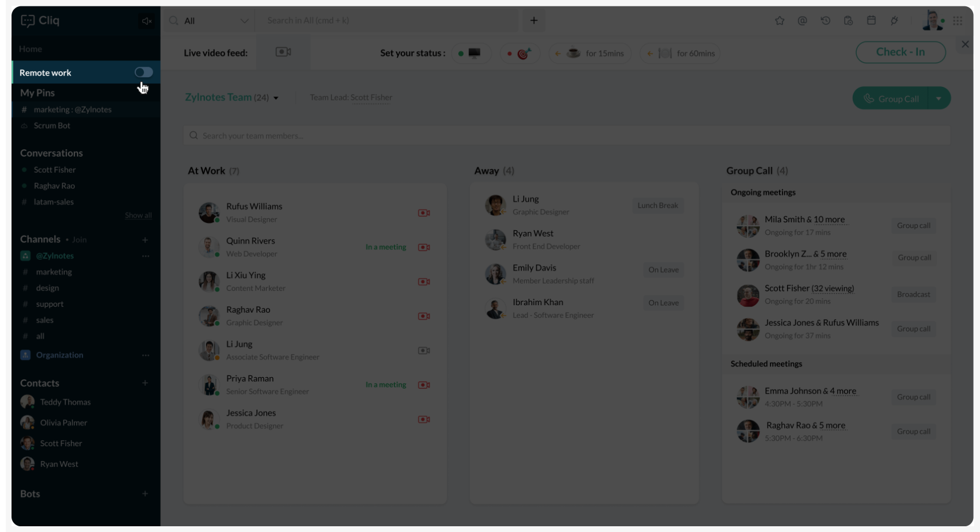Click the Check - In button
The height and width of the screenshot is (532, 980).
pos(901,52)
